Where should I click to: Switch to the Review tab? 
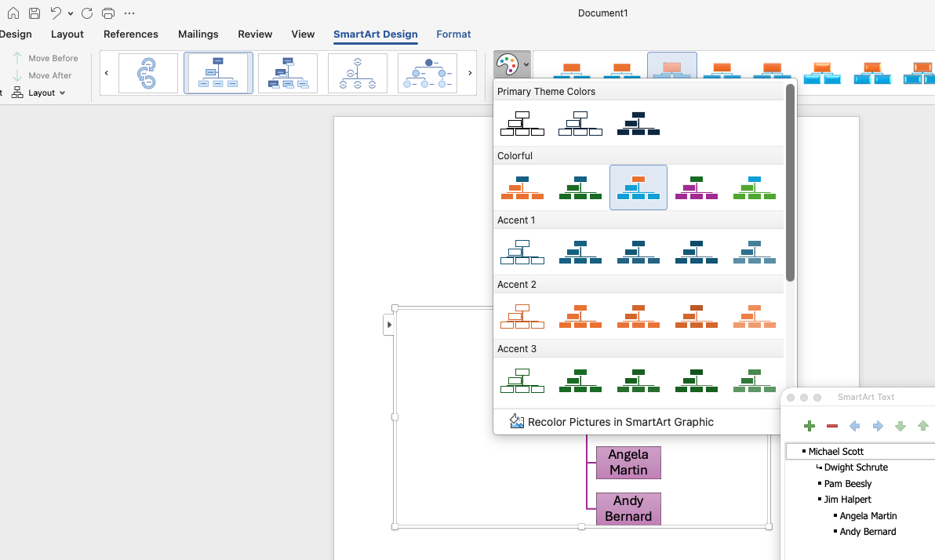point(255,34)
